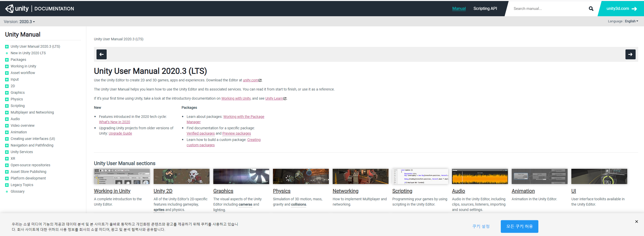Expand sidebar Animation plus icon

pyautogui.click(x=7, y=132)
